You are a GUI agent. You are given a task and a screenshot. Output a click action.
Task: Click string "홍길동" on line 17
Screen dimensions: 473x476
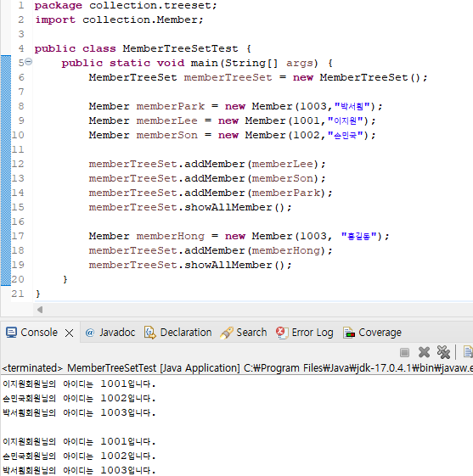click(359, 236)
